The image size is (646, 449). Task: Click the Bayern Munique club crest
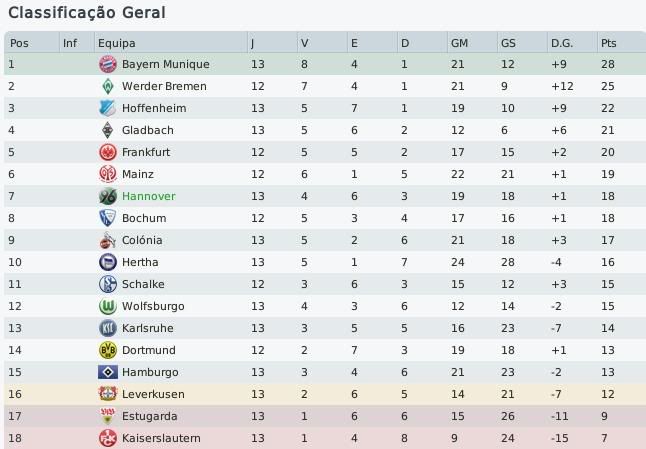pyautogui.click(x=107, y=64)
